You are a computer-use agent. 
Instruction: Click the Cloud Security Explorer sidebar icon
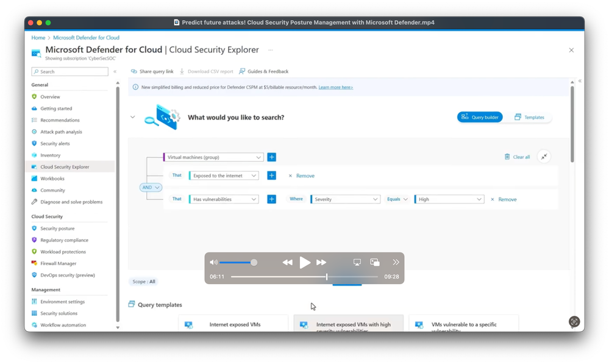pyautogui.click(x=34, y=166)
